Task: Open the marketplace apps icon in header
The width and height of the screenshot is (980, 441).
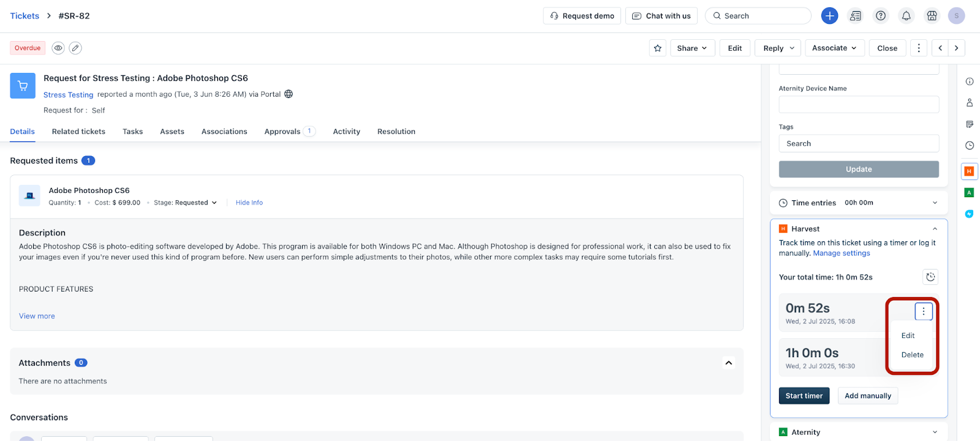Action: (x=932, y=16)
